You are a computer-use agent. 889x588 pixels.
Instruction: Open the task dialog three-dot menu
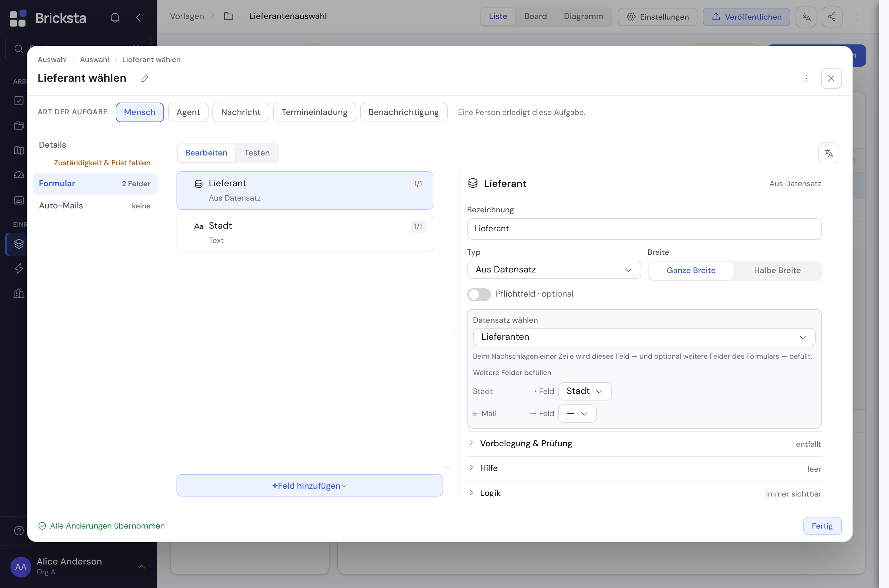click(806, 78)
